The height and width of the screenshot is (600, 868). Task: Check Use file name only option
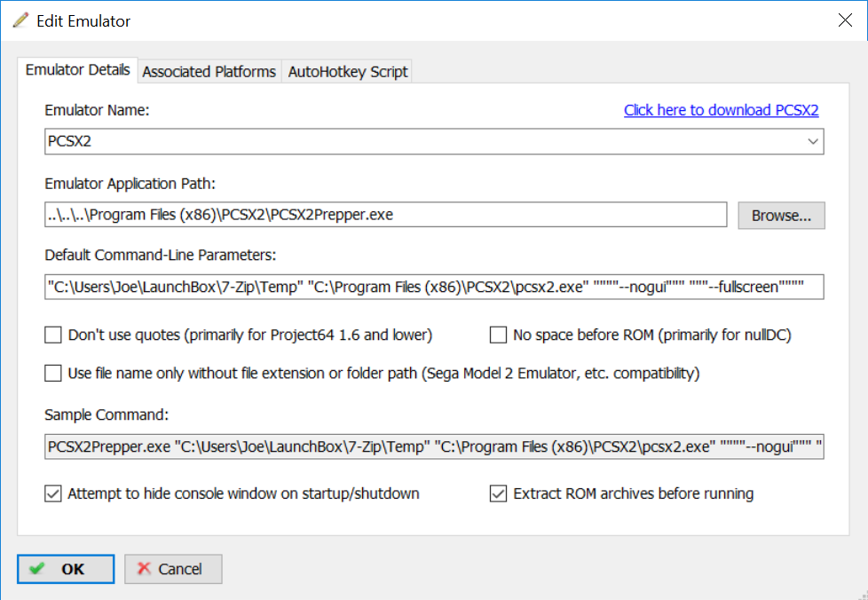pyautogui.click(x=53, y=374)
